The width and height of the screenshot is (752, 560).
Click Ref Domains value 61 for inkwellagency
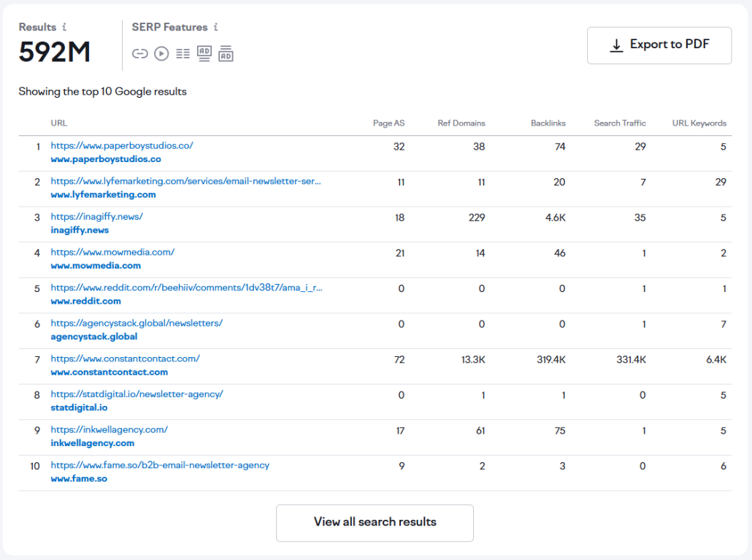tap(480, 431)
